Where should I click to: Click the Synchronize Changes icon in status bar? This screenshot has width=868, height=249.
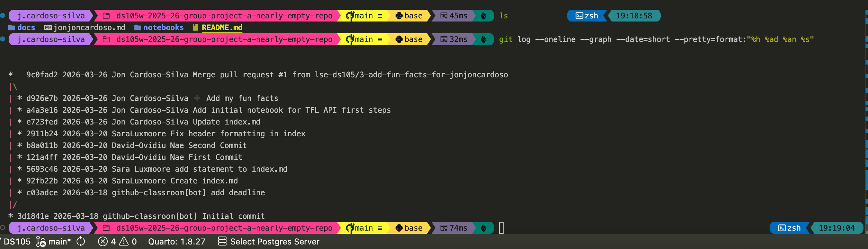81,241
